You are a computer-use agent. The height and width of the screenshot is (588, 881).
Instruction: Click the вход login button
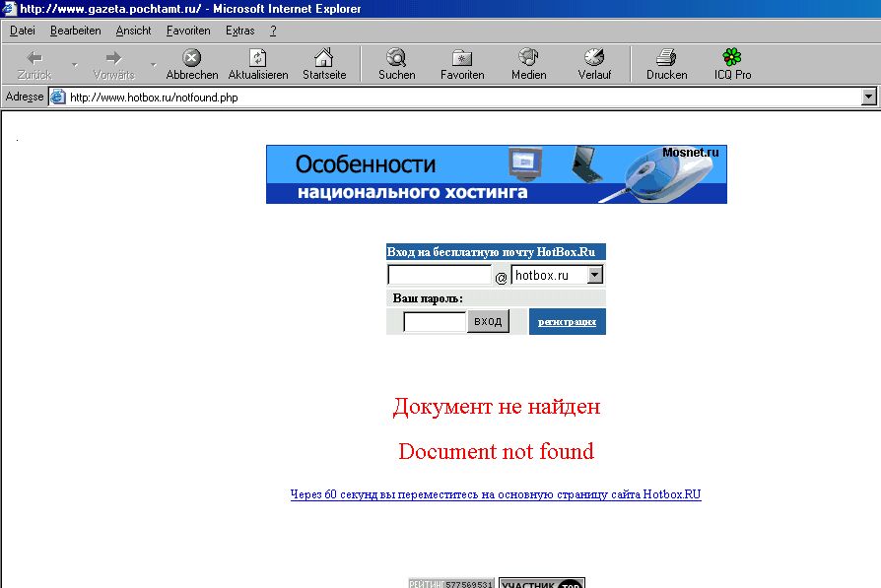click(x=488, y=321)
